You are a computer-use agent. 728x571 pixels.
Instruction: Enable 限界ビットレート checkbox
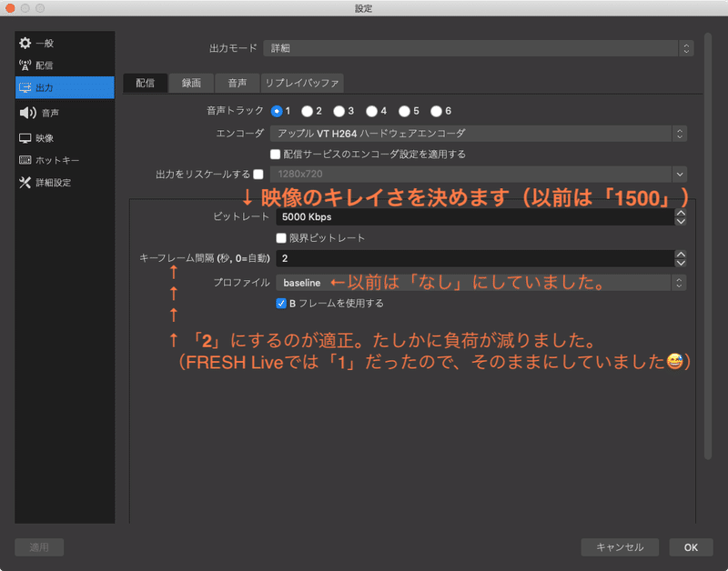[x=281, y=238]
